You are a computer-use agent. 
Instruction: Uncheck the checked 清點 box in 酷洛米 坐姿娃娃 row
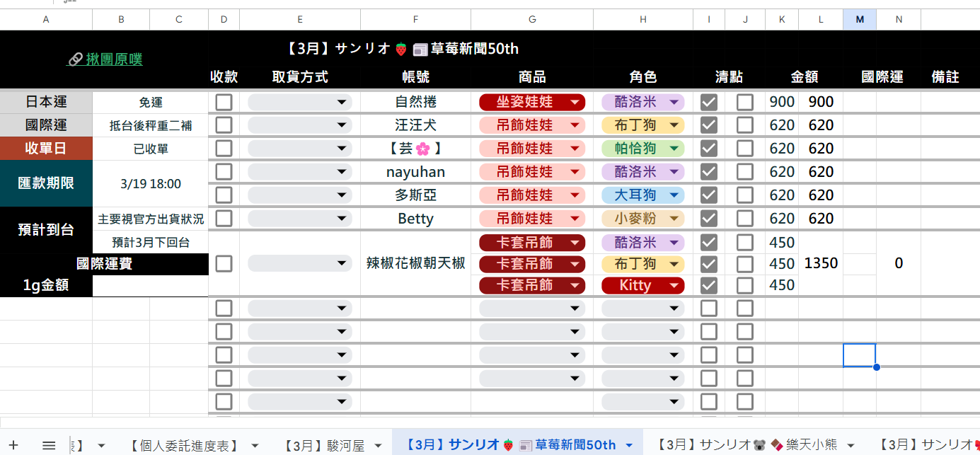(708, 102)
